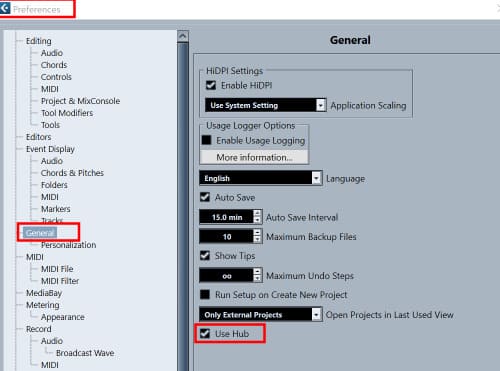Image resolution: width=500 pixels, height=371 pixels.
Task: Toggle the Auto Save checkbox
Action: (205, 197)
